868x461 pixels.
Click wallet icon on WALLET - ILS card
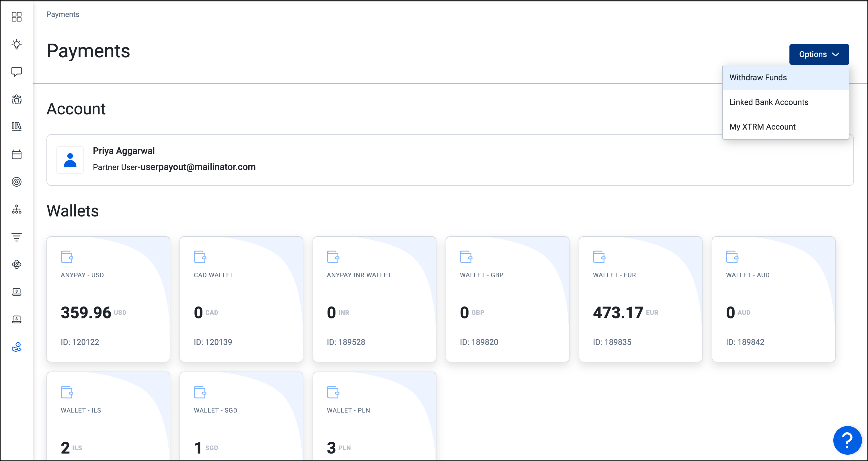(67, 392)
